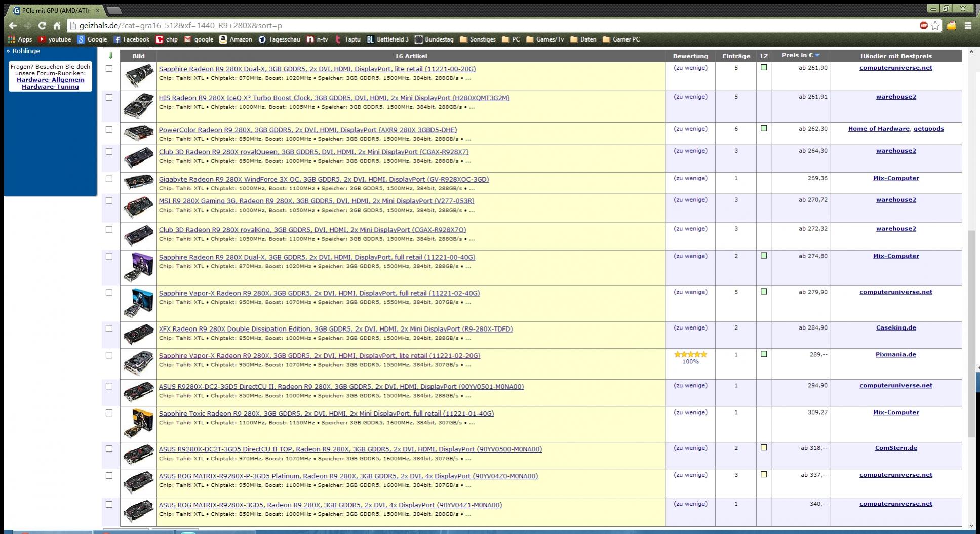Click the scrollbar up arrow
This screenshot has width=980, height=534.
coord(971,52)
